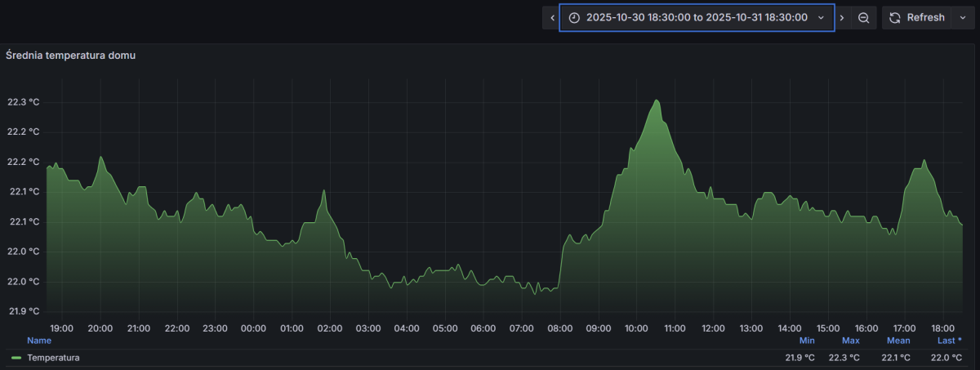980x370 pixels.
Task: Sort legend by Mean column header
Action: click(x=898, y=340)
